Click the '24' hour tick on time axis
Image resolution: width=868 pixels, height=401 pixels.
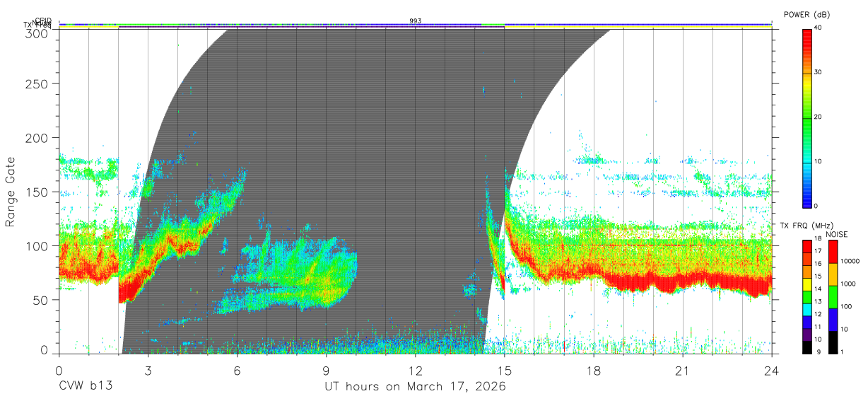point(772,371)
